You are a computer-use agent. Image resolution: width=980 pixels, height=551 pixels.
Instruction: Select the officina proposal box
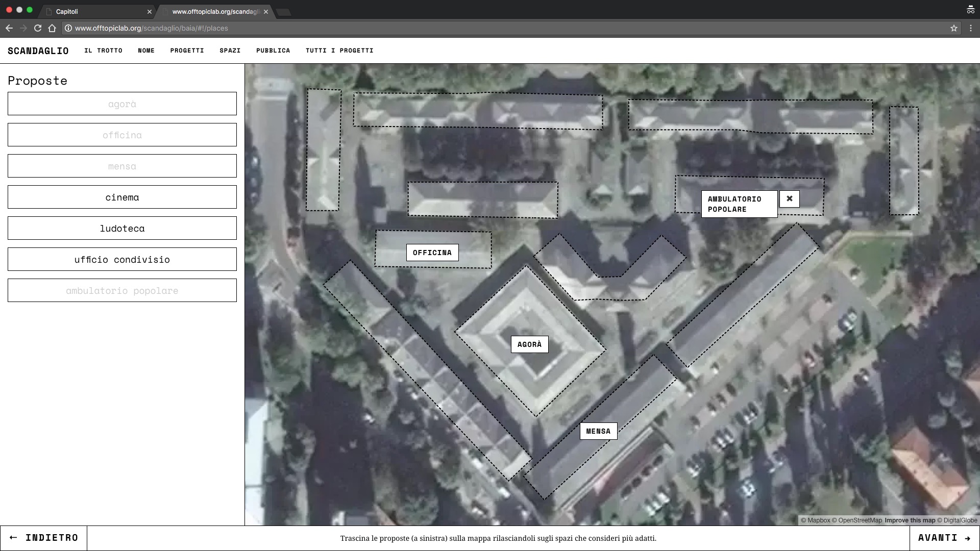coord(122,135)
